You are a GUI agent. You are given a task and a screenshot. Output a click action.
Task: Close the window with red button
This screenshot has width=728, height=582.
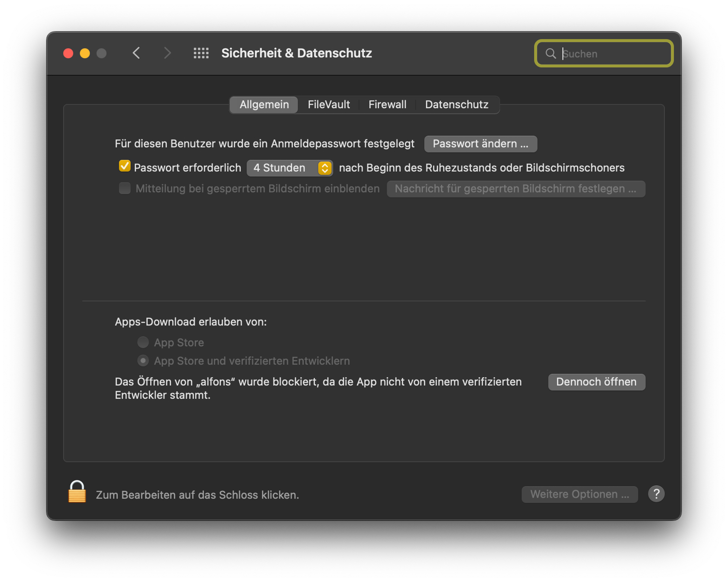pyautogui.click(x=68, y=53)
